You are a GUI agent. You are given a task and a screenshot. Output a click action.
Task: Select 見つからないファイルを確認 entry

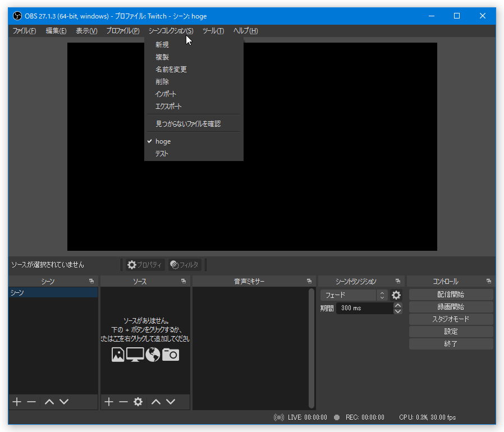194,124
